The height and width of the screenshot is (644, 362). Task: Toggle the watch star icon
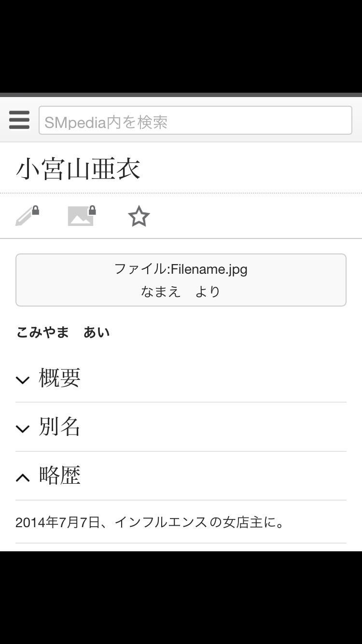click(x=139, y=216)
